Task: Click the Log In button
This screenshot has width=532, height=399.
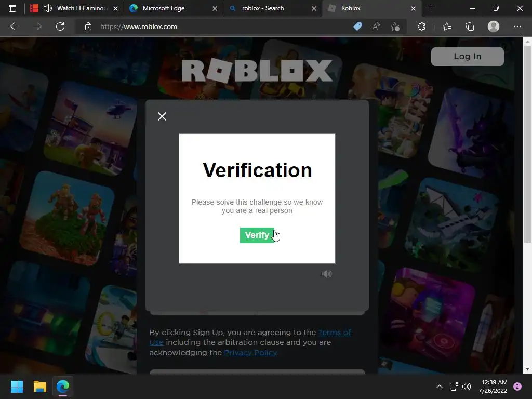Action: click(467, 56)
